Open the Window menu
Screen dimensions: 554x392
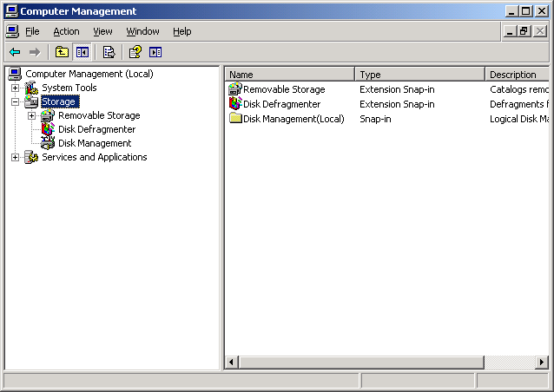coord(142,31)
